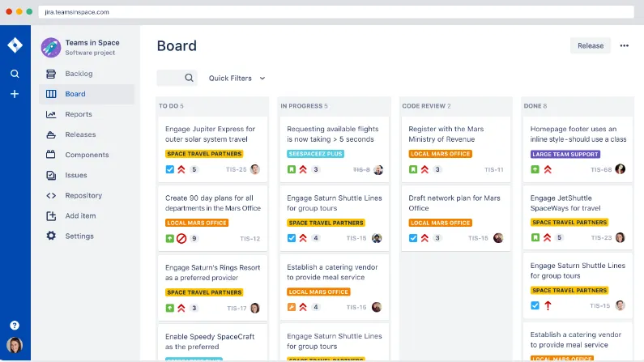Click issue key TIS-68
The width and height of the screenshot is (644, 362).
(601, 169)
